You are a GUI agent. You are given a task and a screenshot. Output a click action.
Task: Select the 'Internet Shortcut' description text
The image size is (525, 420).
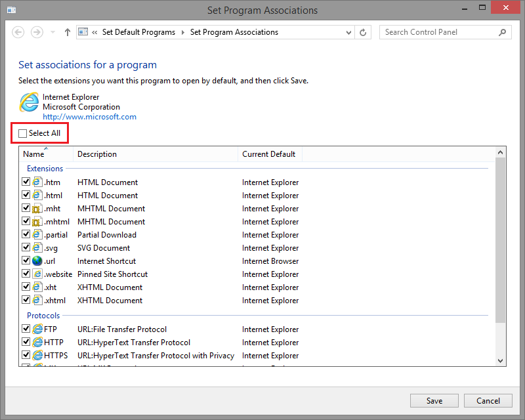click(106, 261)
